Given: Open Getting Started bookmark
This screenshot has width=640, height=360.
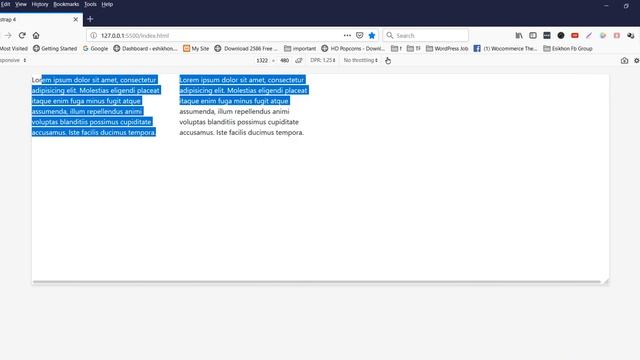Looking at the screenshot, I should [55, 48].
